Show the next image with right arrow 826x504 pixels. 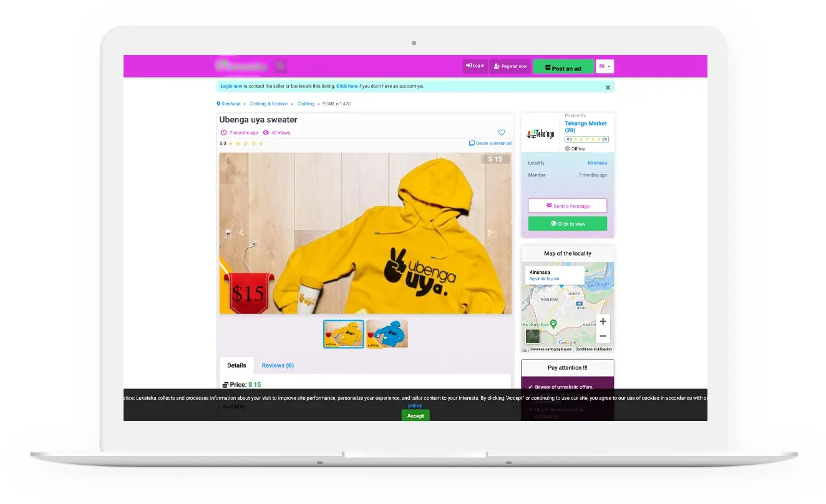pos(490,233)
